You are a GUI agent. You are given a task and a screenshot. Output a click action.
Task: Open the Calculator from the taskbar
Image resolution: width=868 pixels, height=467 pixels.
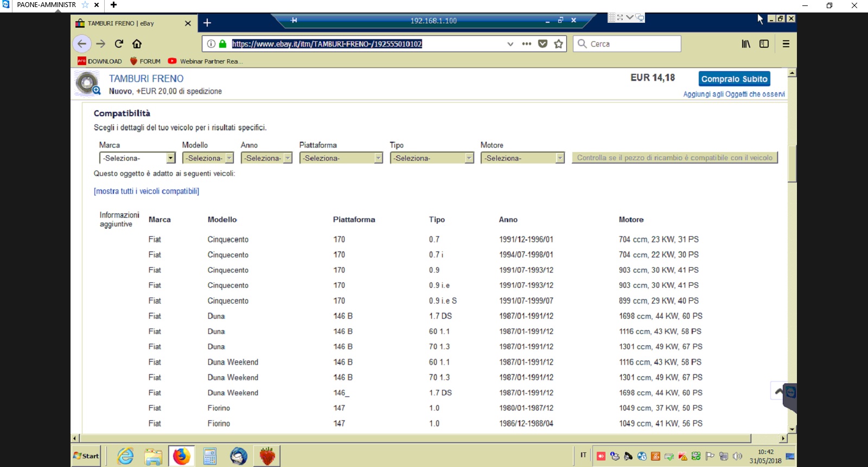(210, 456)
